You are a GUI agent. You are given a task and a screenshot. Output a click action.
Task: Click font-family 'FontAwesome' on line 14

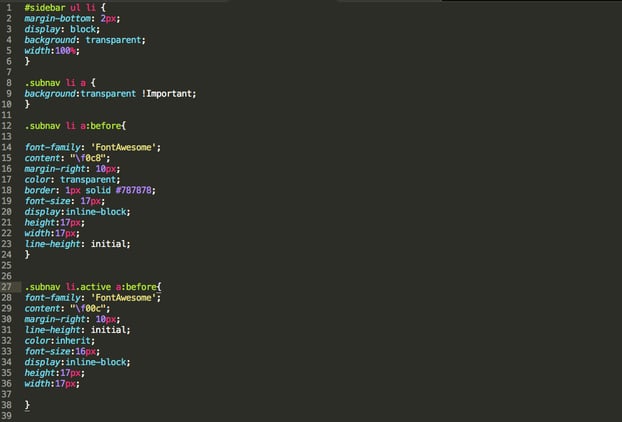(x=93, y=147)
